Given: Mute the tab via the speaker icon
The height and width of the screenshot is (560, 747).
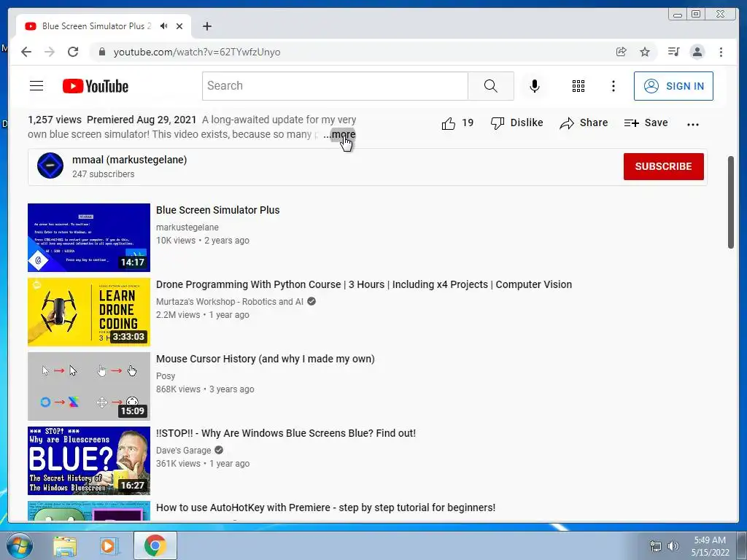Looking at the screenshot, I should (x=164, y=26).
